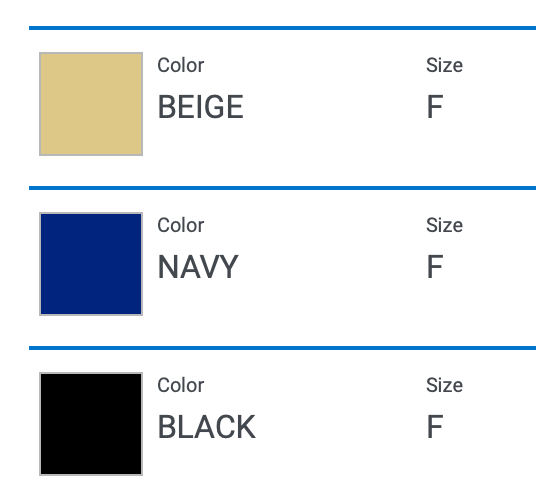
Task: Select size F in the BLACK row
Action: click(x=435, y=427)
